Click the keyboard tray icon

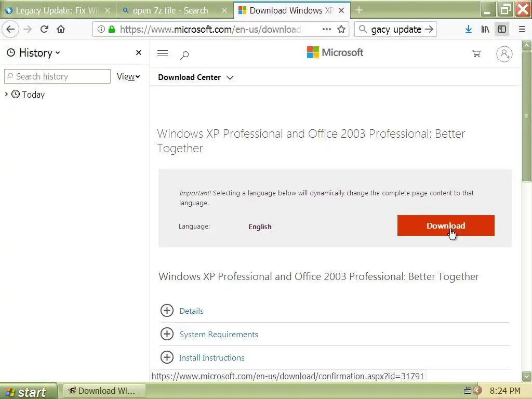(x=467, y=391)
